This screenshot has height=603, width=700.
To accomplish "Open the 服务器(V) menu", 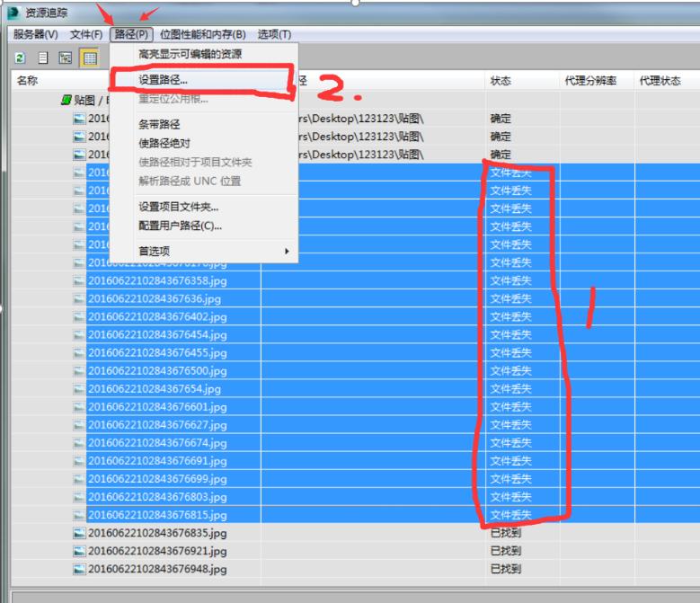I will (x=36, y=34).
